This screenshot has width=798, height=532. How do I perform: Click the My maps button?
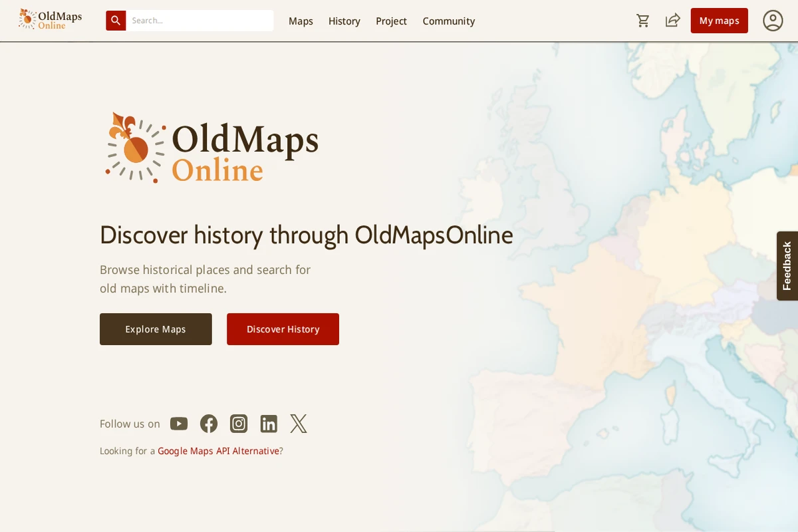click(719, 21)
